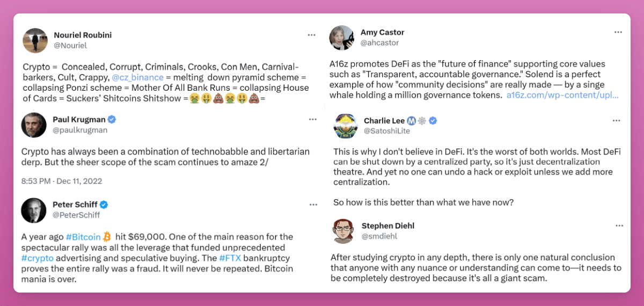
Task: Click Nouriel Roubini's profile avatar
Action: 35,40
